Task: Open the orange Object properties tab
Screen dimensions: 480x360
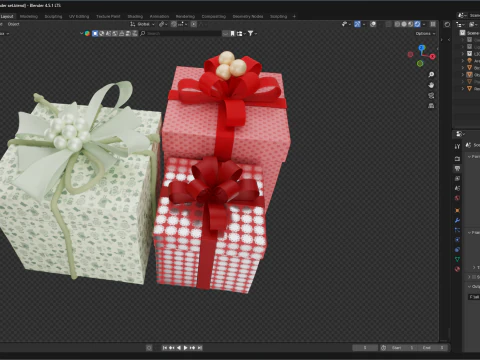Action: pyautogui.click(x=457, y=210)
